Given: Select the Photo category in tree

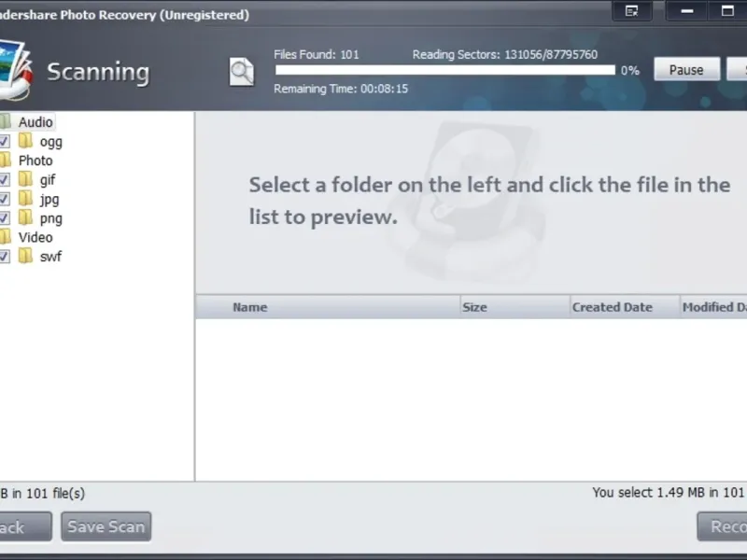Looking at the screenshot, I should (35, 161).
